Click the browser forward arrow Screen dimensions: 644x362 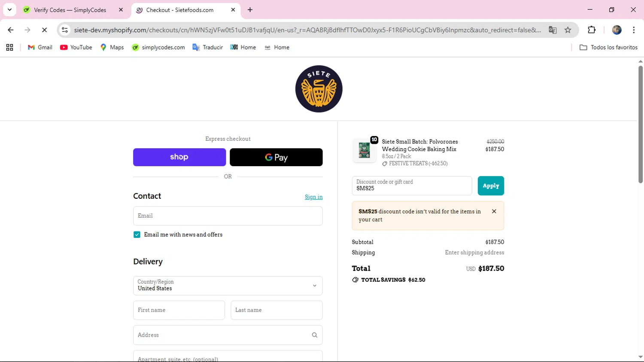point(27,30)
